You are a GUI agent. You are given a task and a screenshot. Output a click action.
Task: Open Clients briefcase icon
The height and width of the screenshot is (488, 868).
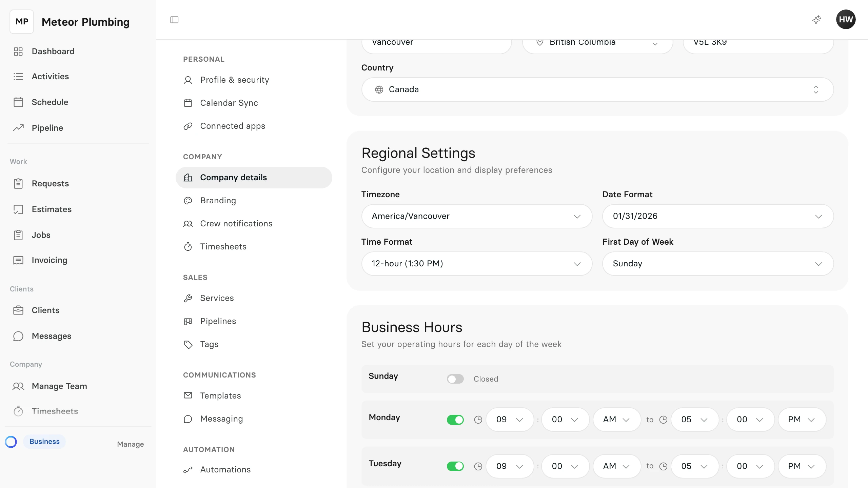click(x=18, y=310)
